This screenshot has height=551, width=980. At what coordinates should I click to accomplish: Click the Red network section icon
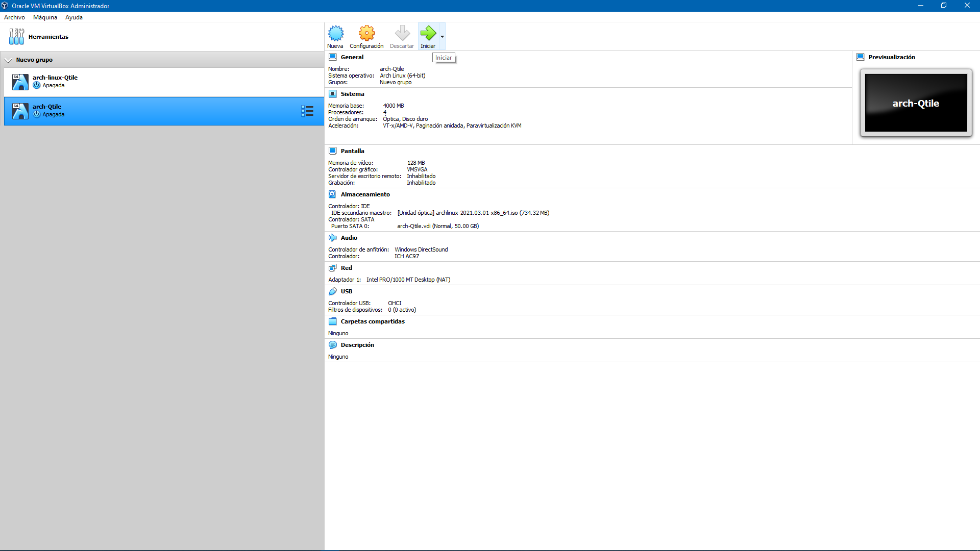[x=332, y=268]
